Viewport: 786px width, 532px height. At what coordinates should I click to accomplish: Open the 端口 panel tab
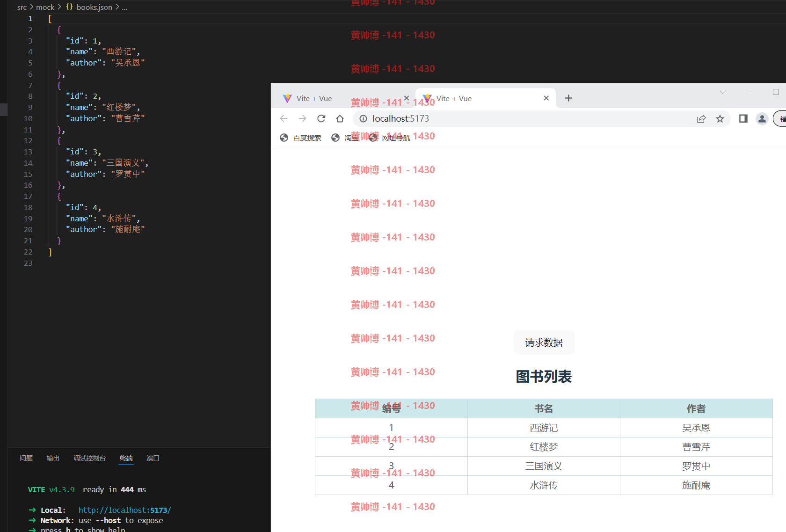(153, 458)
